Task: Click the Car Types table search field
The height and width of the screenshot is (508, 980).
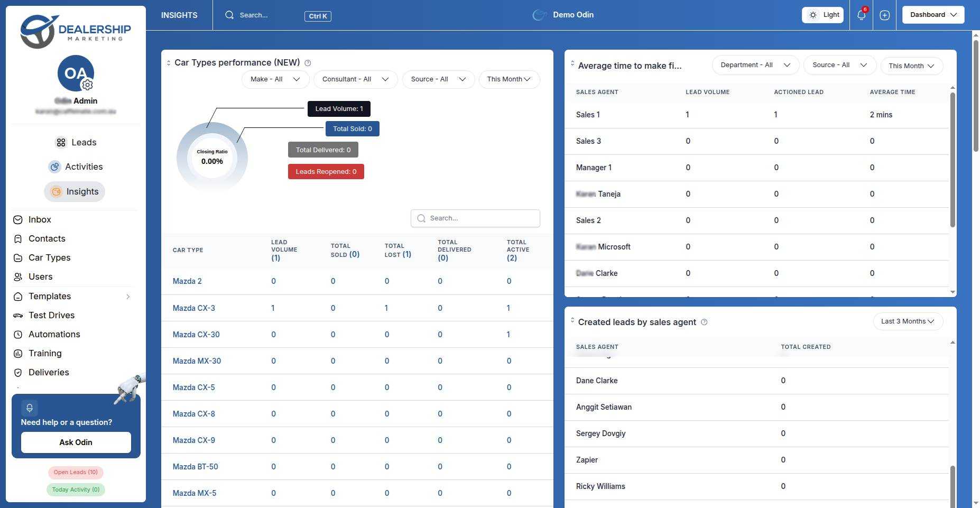Action: tap(475, 218)
